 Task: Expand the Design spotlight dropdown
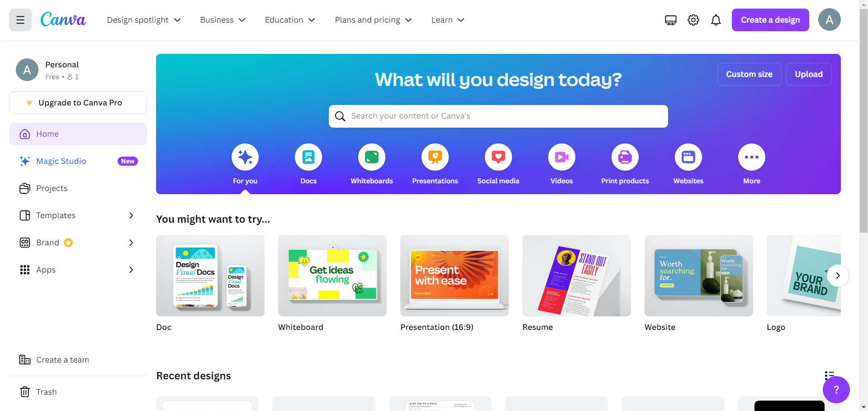click(x=144, y=20)
